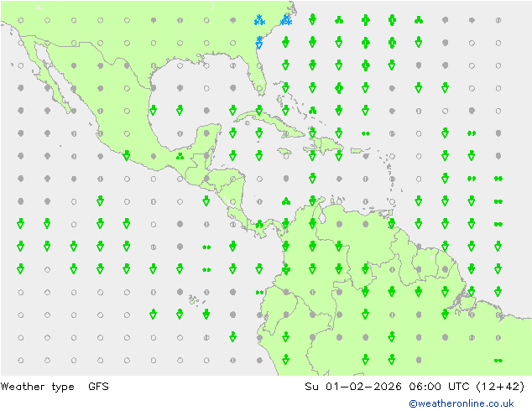Click the '(12+42)' forecast offset text
The height and width of the screenshot is (411, 532).
coord(500,387)
